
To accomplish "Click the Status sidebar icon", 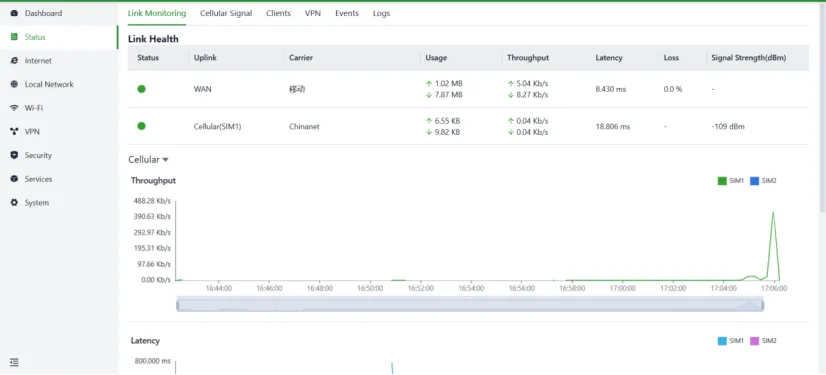I will [x=14, y=37].
